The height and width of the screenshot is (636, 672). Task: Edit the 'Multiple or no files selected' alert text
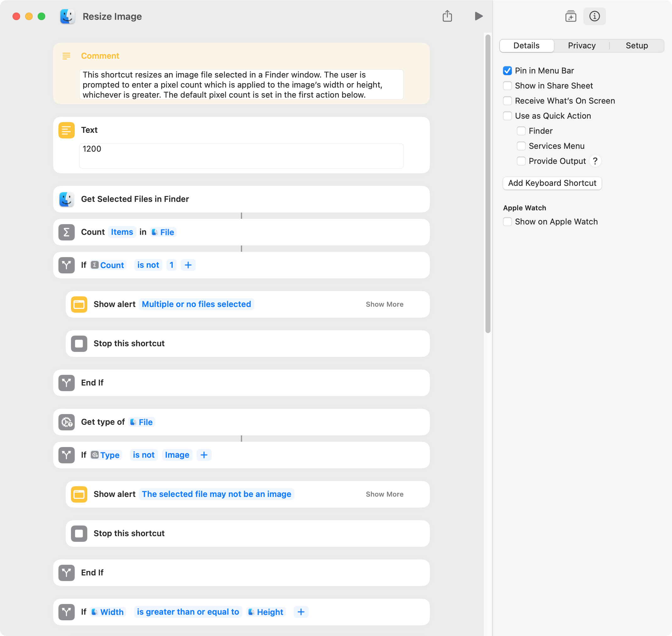(x=196, y=305)
